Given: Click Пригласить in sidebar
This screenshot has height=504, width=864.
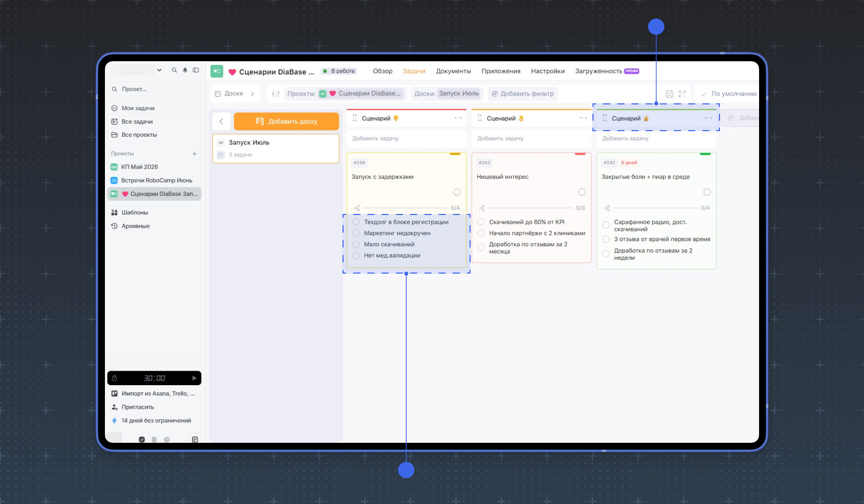Looking at the screenshot, I should [133, 407].
